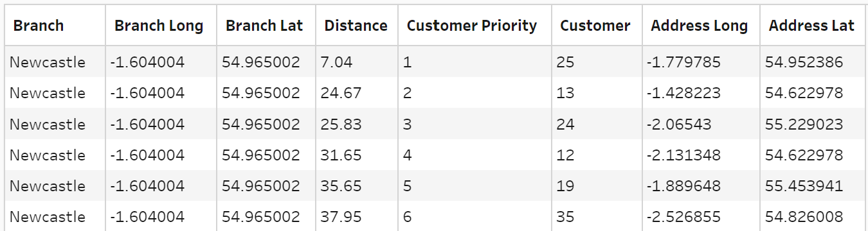Select customer cell with value 25
This screenshot has height=231, width=868.
[x=597, y=62]
